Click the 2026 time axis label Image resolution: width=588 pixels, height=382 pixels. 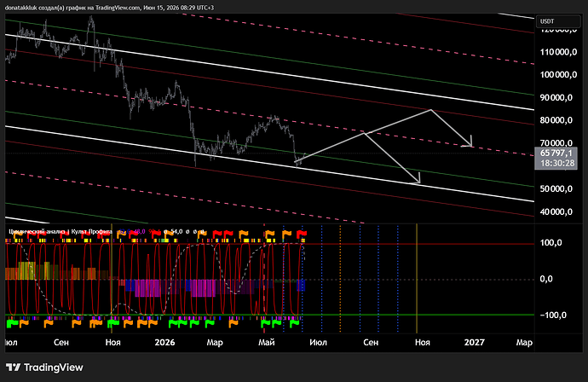click(x=165, y=342)
